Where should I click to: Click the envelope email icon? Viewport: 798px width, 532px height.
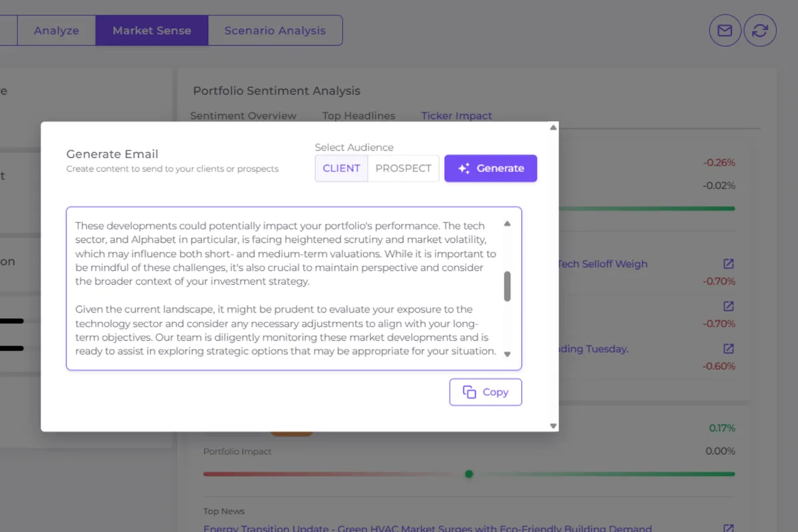tap(725, 31)
